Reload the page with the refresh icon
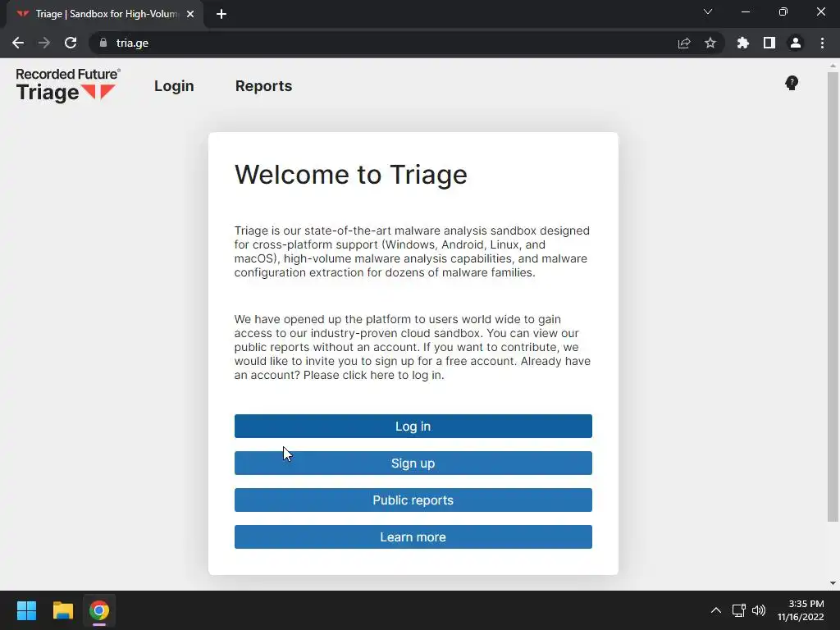This screenshot has width=840, height=630. pos(71,43)
